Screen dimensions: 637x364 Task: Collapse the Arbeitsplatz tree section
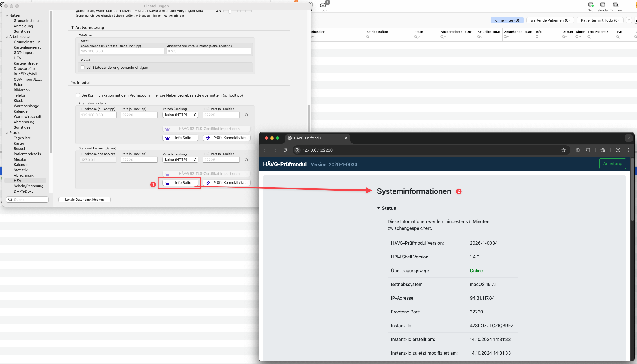pos(7,37)
